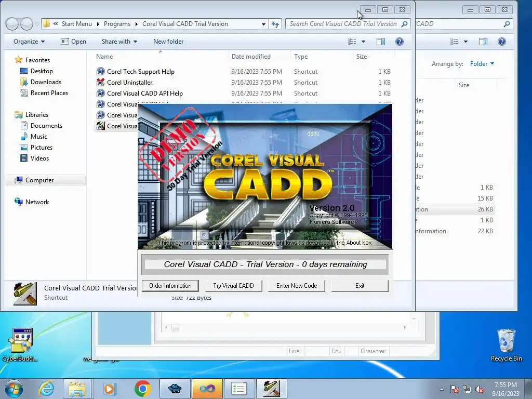Open the clock showing 7:55 PM

click(506, 389)
